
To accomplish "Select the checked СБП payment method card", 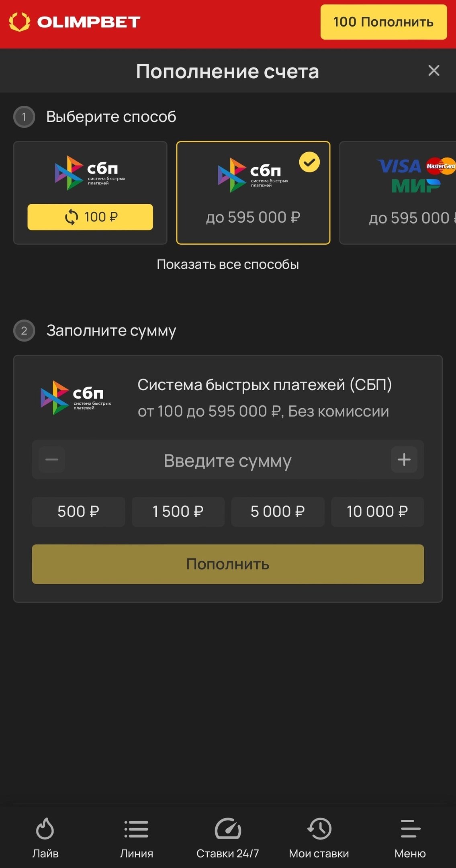I will 253,193.
